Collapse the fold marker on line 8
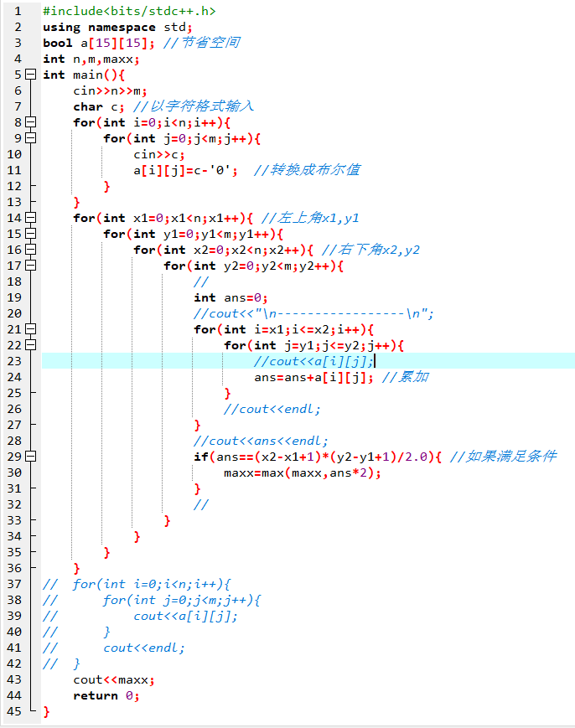The width and height of the screenshot is (575, 728). click(x=32, y=122)
